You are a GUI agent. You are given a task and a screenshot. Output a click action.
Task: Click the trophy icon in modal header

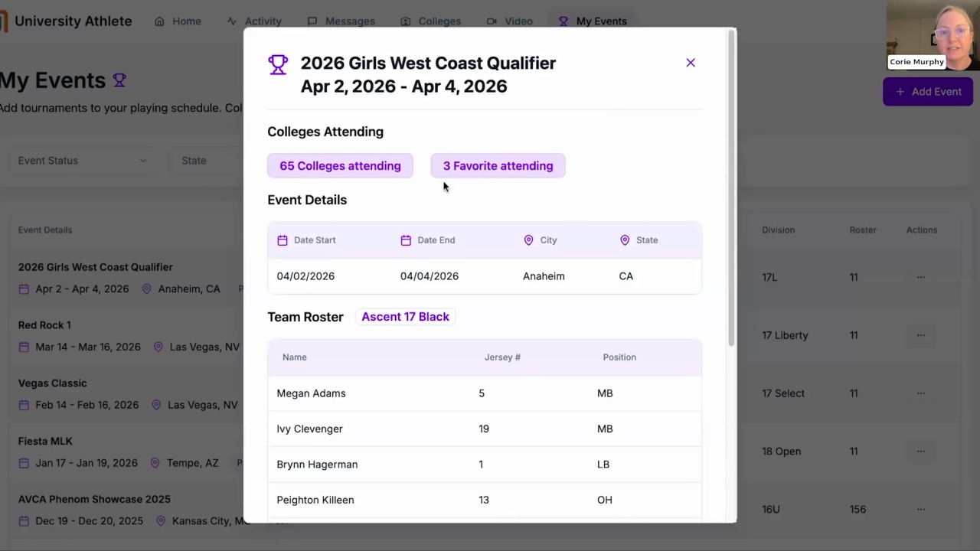pos(278,64)
